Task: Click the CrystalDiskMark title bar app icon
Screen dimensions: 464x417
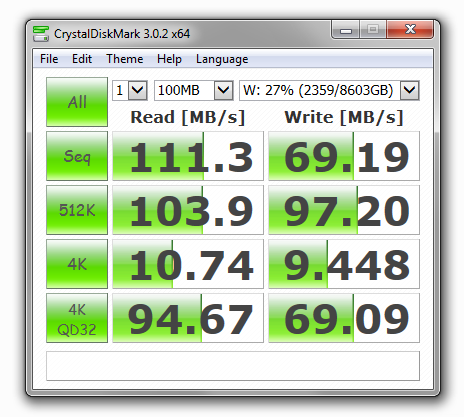Action: point(41,34)
